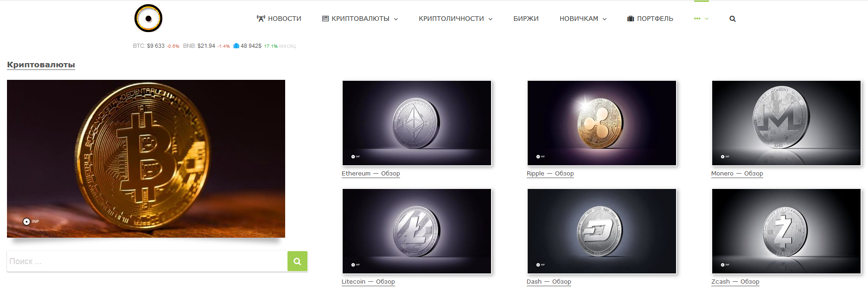The height and width of the screenshot is (305, 868).
Task: Open the Zcash — Обзор link
Action: (x=735, y=282)
